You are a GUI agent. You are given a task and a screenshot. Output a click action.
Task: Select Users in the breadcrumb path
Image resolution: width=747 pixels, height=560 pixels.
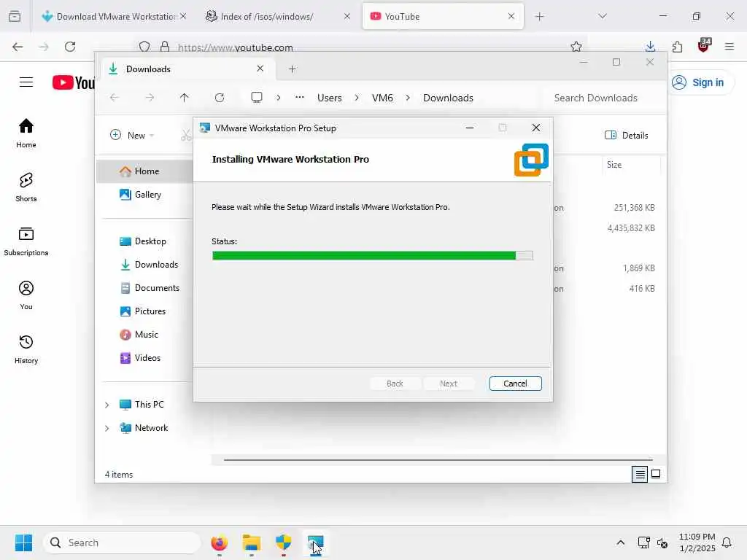click(330, 98)
